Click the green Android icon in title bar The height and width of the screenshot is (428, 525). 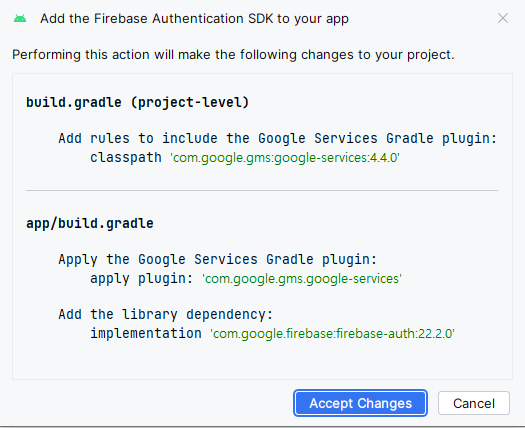point(20,18)
